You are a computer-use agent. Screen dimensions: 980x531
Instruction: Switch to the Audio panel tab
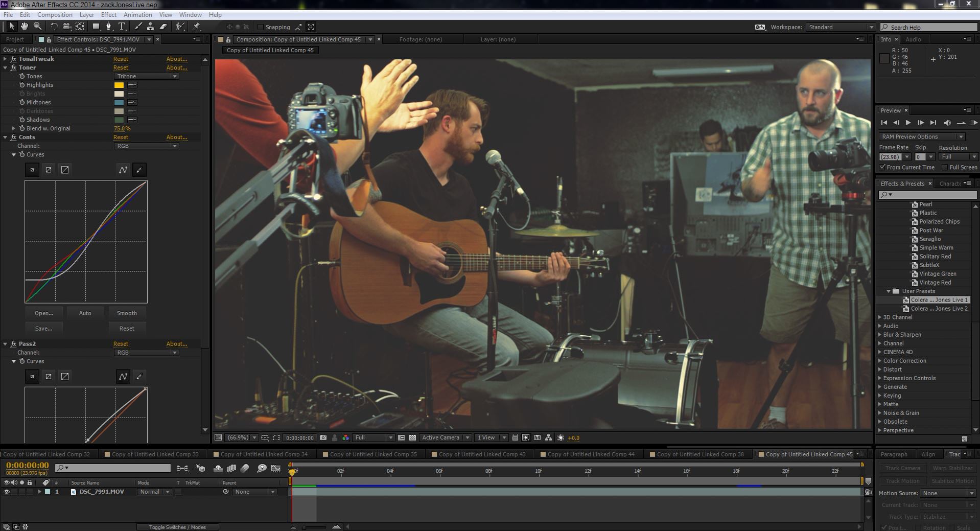point(914,39)
